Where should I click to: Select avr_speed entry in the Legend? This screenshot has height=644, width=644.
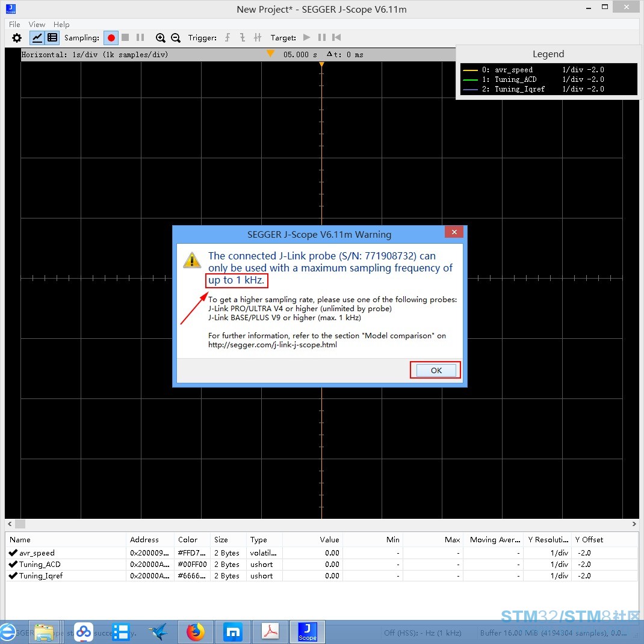coord(533,69)
